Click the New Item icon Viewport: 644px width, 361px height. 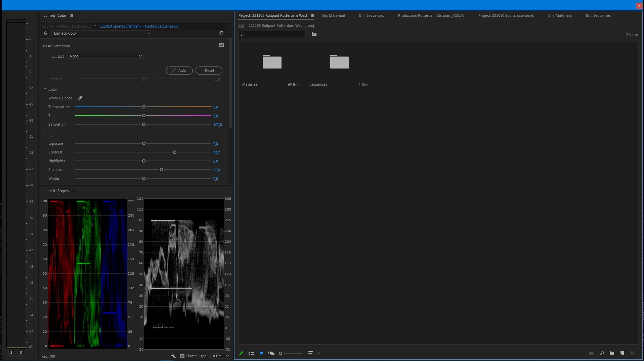622,353
